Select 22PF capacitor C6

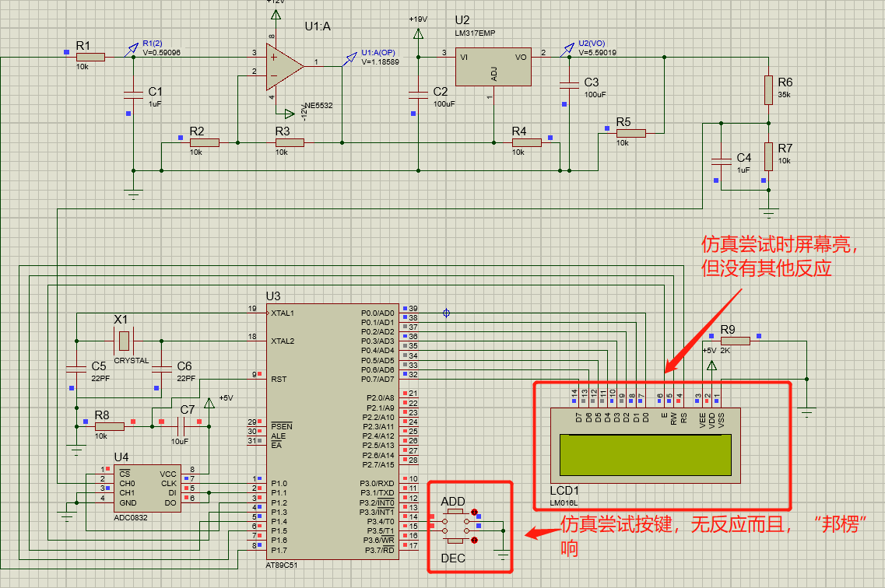(162, 369)
